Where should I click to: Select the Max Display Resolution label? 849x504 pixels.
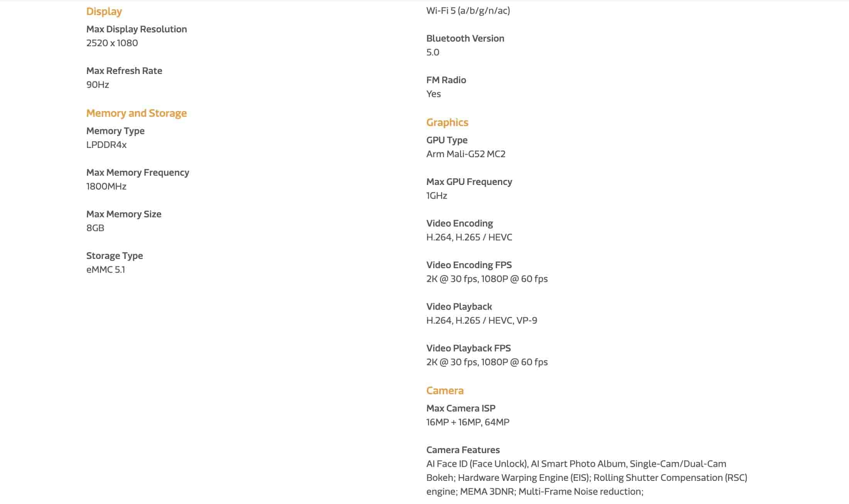(136, 29)
